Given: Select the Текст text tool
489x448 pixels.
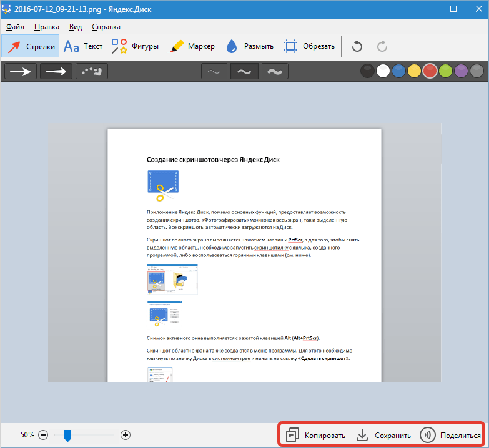Looking at the screenshot, I should pos(83,46).
